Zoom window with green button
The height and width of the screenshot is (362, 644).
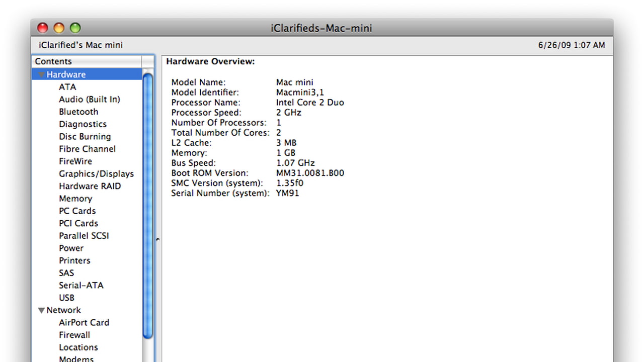coord(75,28)
